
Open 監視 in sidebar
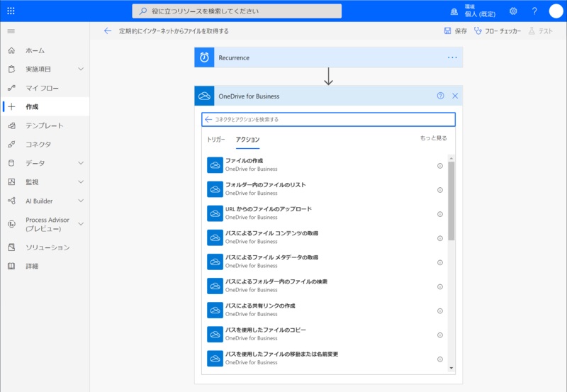tap(32, 182)
